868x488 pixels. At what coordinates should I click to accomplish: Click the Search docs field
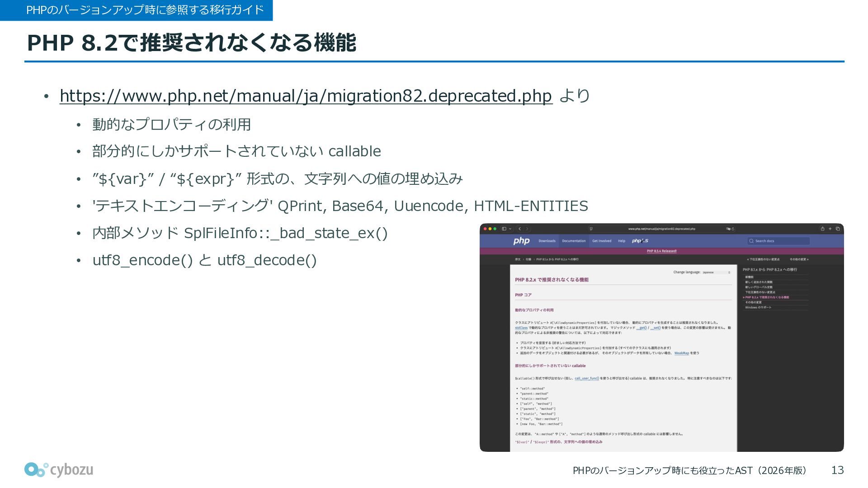click(x=778, y=241)
